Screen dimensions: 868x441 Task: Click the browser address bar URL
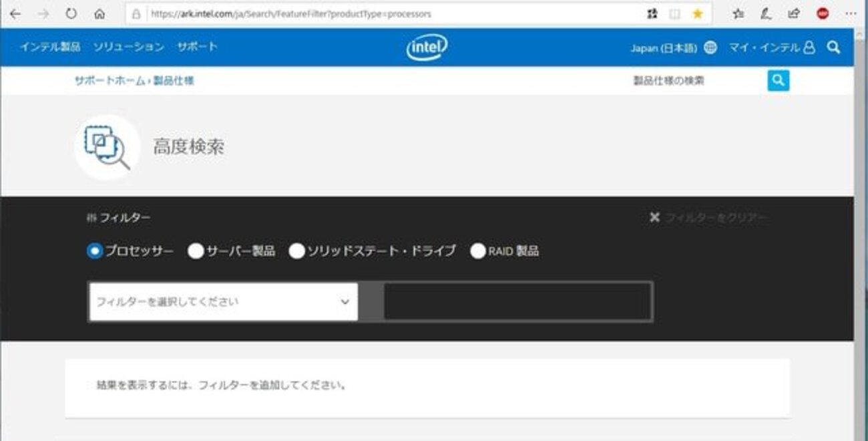[x=291, y=13]
